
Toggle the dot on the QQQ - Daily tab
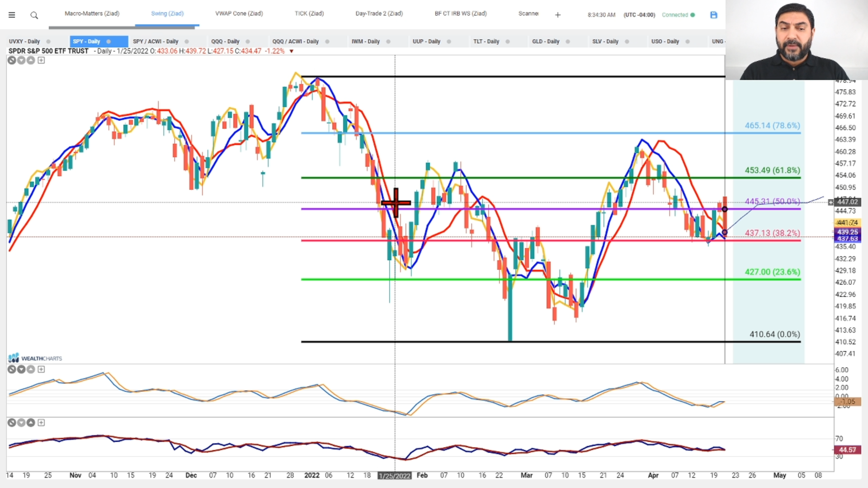248,42
